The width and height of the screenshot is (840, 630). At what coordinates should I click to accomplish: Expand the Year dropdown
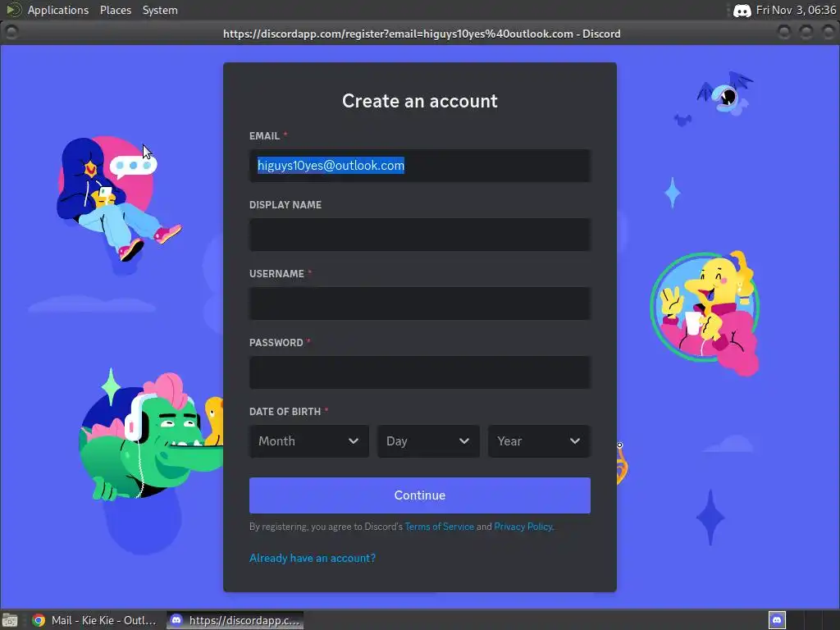coord(539,441)
